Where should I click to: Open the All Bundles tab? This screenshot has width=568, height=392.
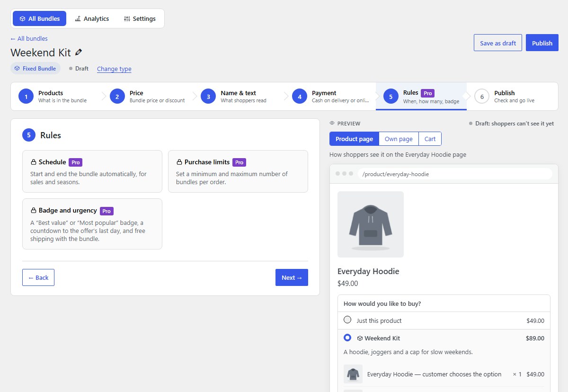tap(40, 18)
